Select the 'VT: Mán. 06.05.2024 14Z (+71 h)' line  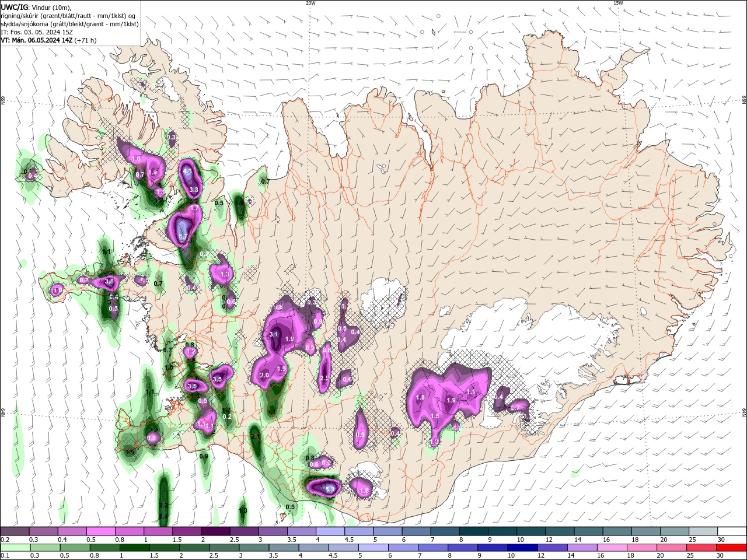(48, 40)
